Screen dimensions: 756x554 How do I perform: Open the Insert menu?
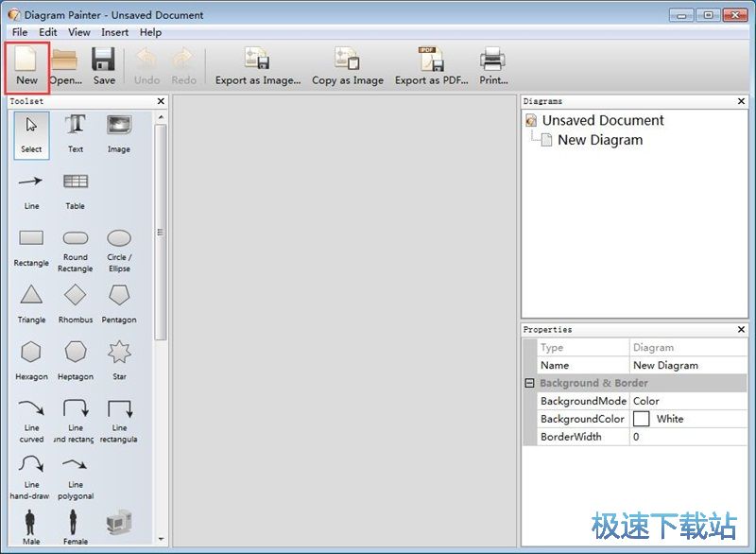tap(114, 32)
